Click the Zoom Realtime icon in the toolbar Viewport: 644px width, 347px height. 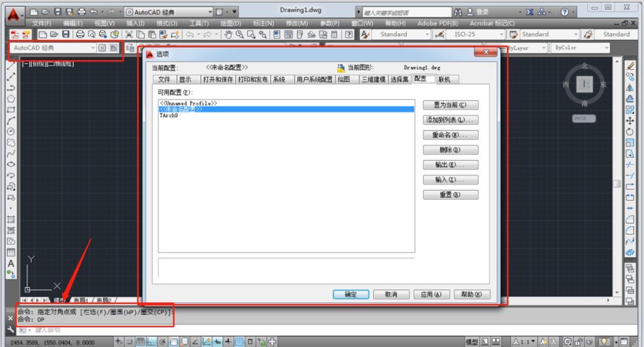(x=240, y=35)
